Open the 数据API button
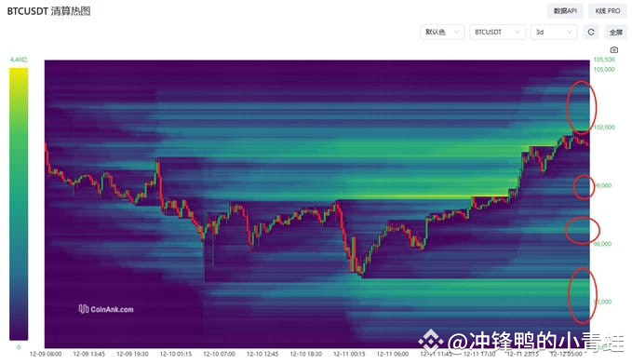632x364 pixels. tap(565, 11)
